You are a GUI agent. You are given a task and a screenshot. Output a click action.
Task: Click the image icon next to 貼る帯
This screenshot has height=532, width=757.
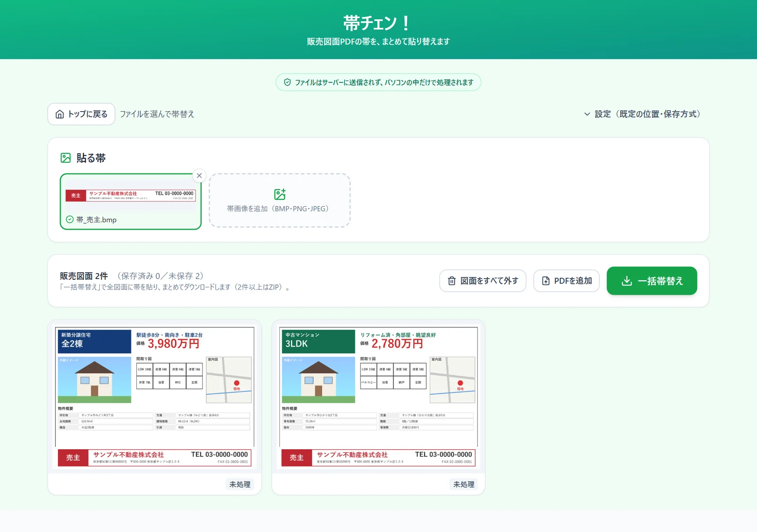click(66, 158)
